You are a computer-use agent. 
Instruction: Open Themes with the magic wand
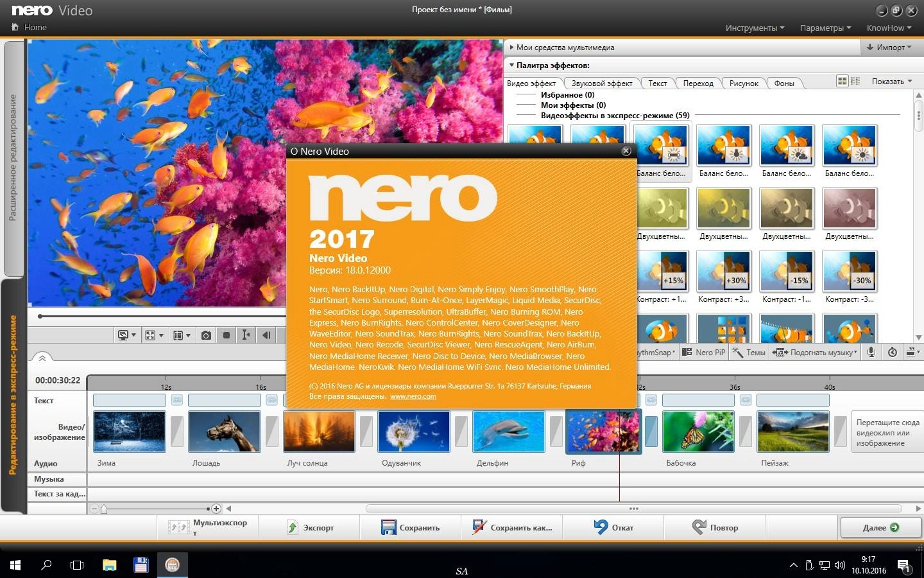click(749, 352)
